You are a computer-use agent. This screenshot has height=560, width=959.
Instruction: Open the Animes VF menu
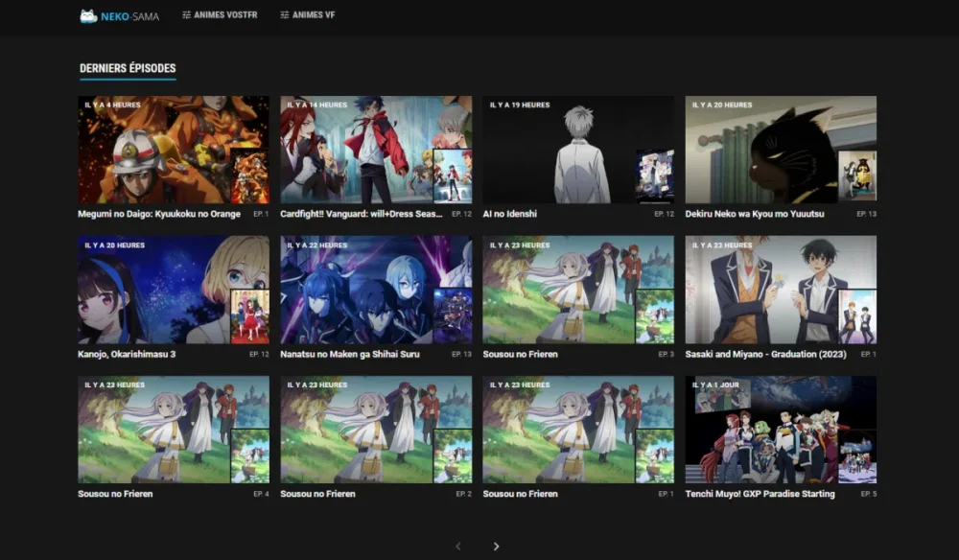[308, 14]
